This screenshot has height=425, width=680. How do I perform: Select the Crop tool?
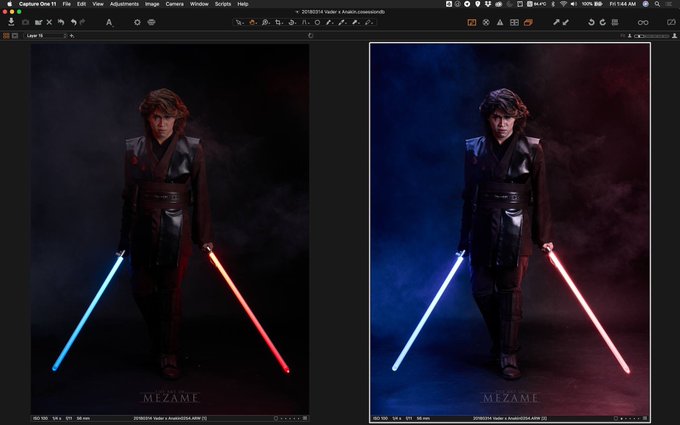click(278, 22)
